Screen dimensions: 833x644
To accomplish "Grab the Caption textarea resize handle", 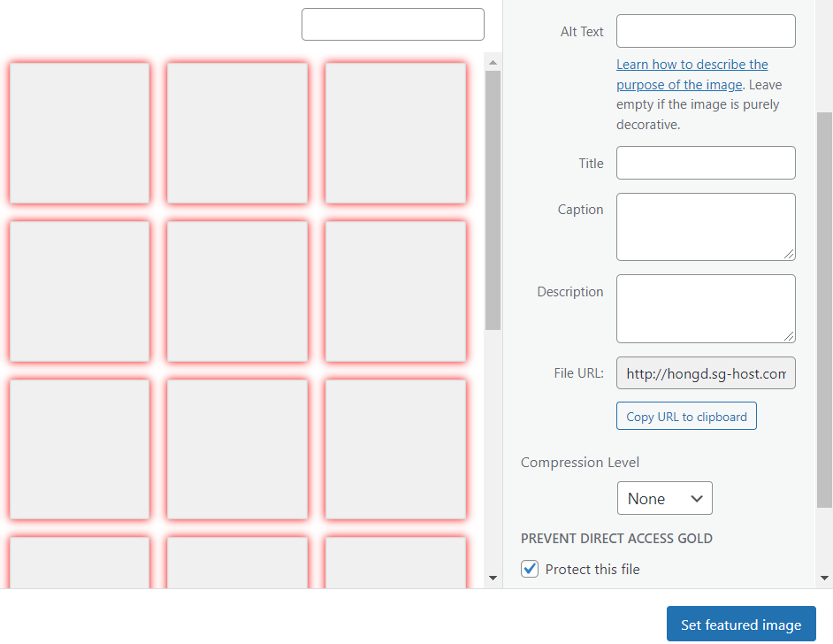I will (x=789, y=255).
